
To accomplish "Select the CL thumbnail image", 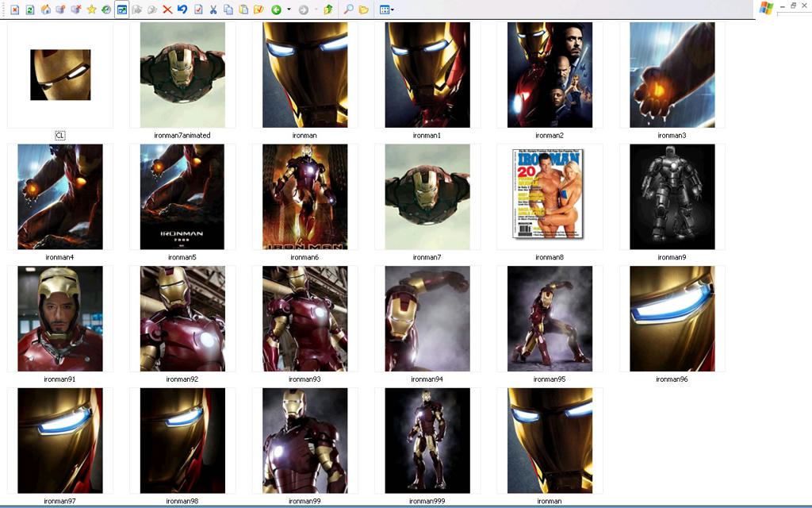I will pos(60,75).
